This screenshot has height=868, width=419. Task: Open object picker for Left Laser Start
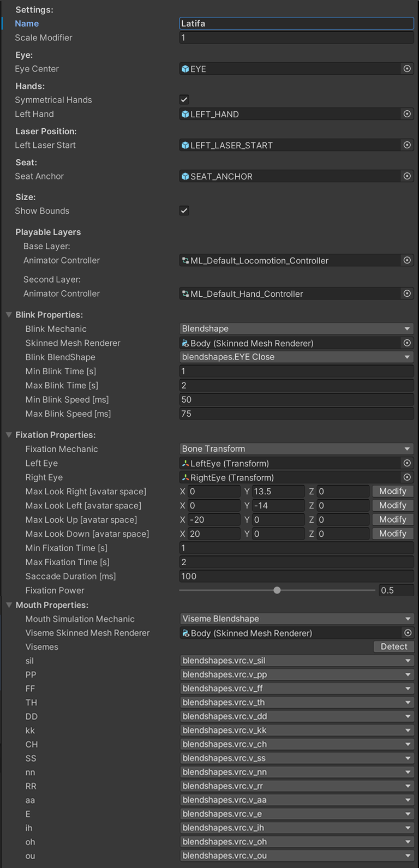point(407,145)
